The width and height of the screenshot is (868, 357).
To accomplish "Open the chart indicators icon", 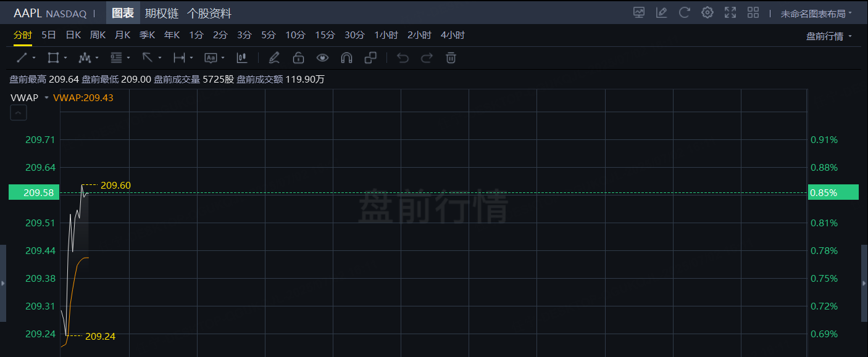I will pyautogui.click(x=242, y=58).
